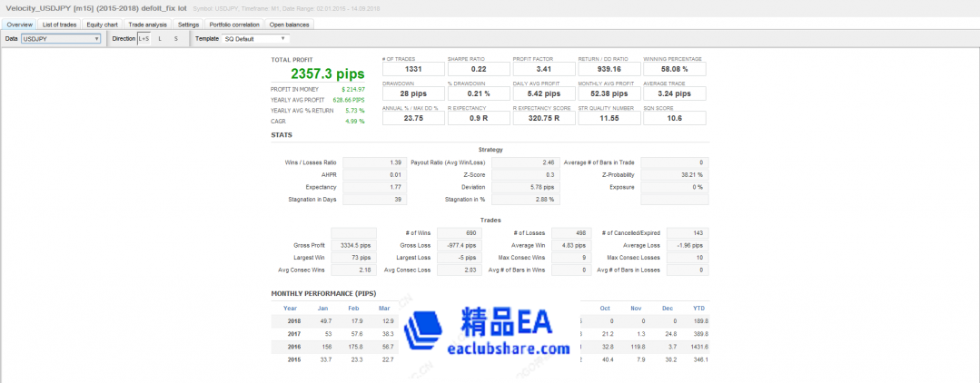Image resolution: width=980 pixels, height=383 pixels.
Task: Click the YTD column header
Action: pos(698,308)
